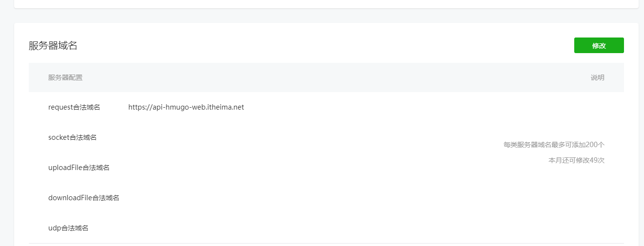Select the uploadFile合法域名 row label
The height and width of the screenshot is (246, 644).
pyautogui.click(x=79, y=168)
